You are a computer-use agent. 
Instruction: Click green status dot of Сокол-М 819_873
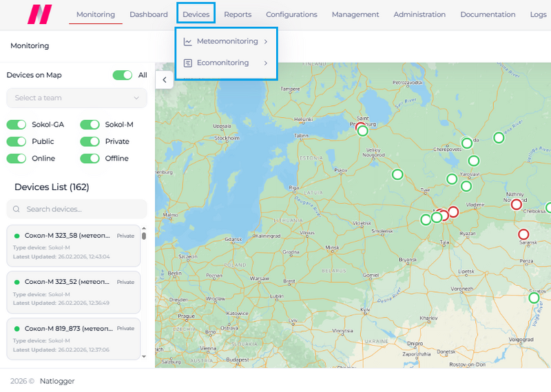point(17,329)
